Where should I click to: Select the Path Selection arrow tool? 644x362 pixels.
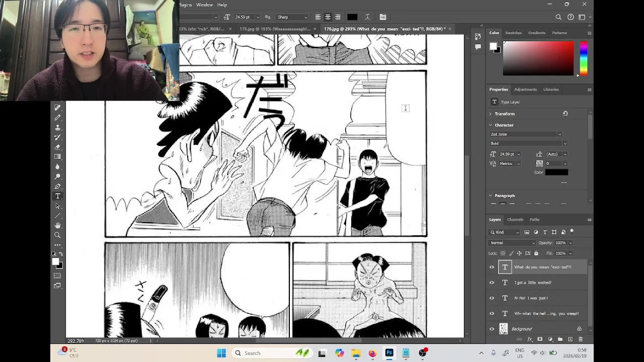[x=57, y=206]
